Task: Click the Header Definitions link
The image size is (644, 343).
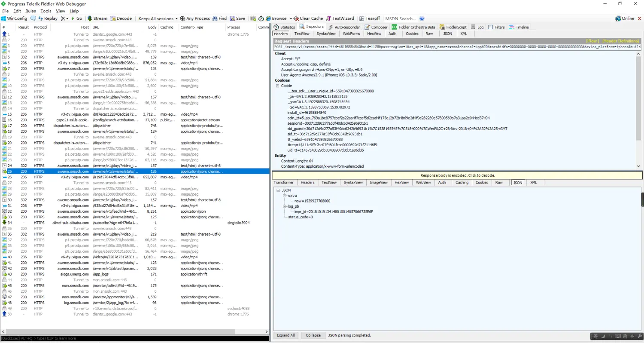Action: pyautogui.click(x=620, y=41)
